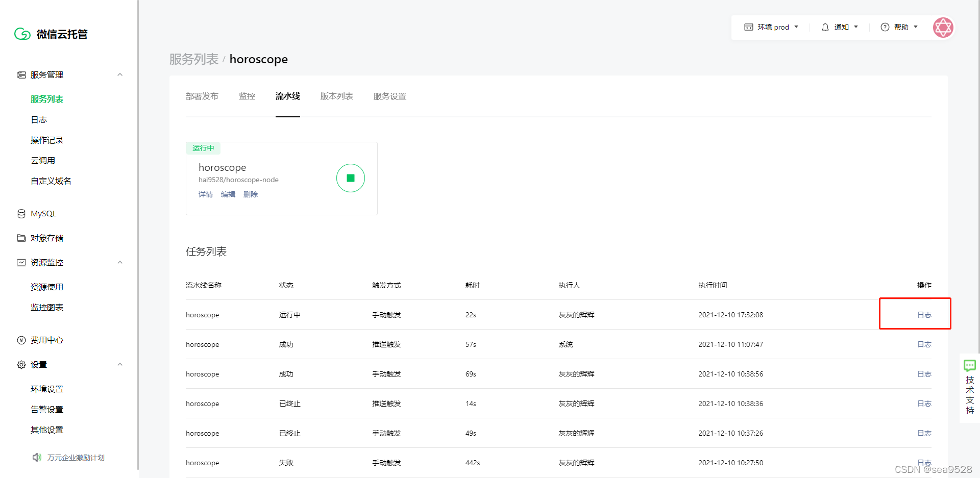
Task: Open 自定义域名 in the sidebar
Action: 51,181
